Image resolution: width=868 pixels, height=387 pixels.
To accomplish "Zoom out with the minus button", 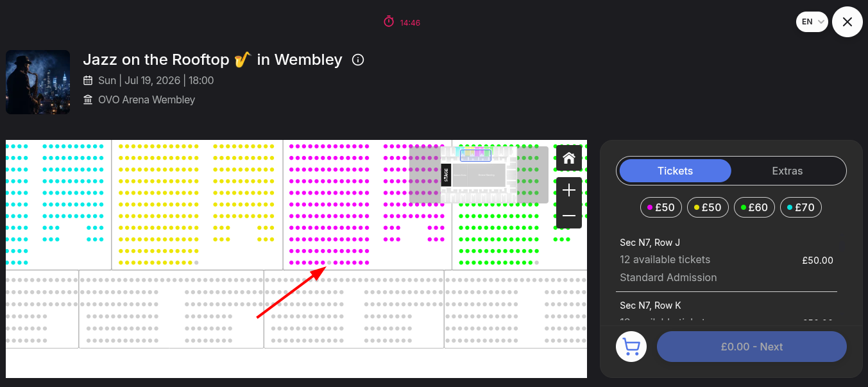I will [569, 216].
